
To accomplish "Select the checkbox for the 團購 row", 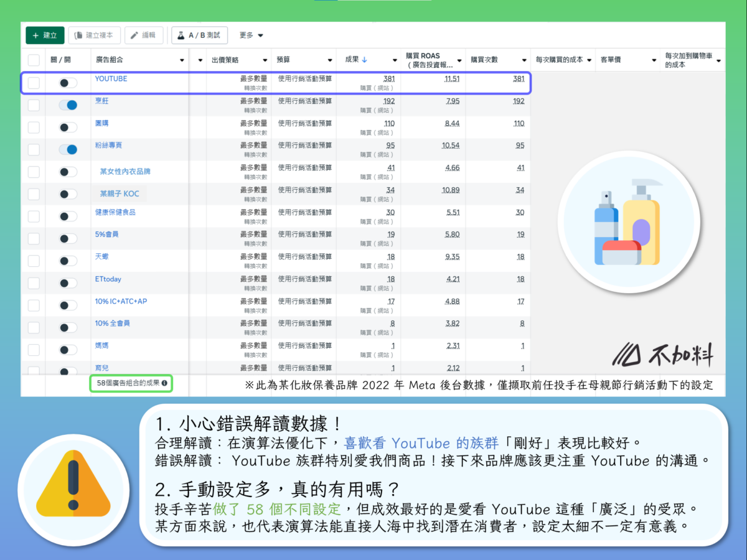I will 34,128.
